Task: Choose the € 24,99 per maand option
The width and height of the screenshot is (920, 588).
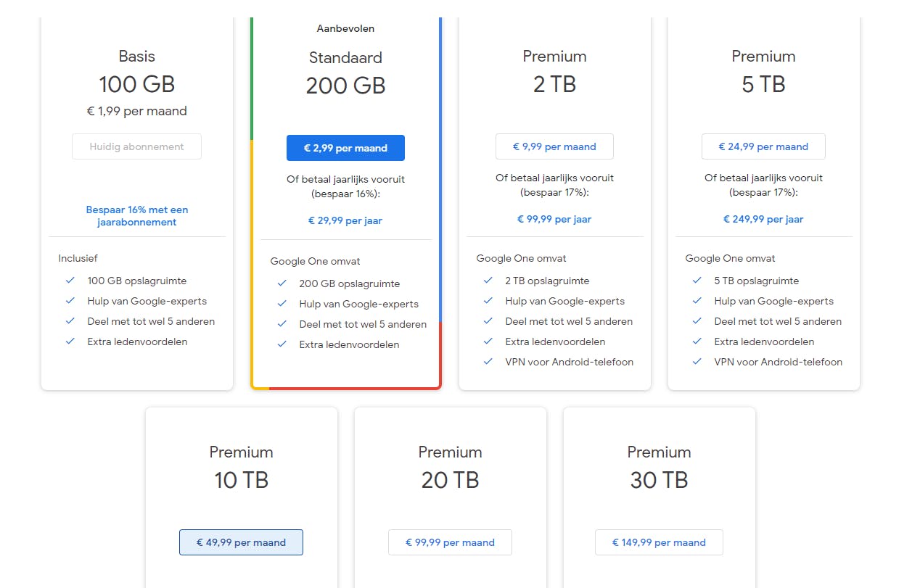Action: 763,146
